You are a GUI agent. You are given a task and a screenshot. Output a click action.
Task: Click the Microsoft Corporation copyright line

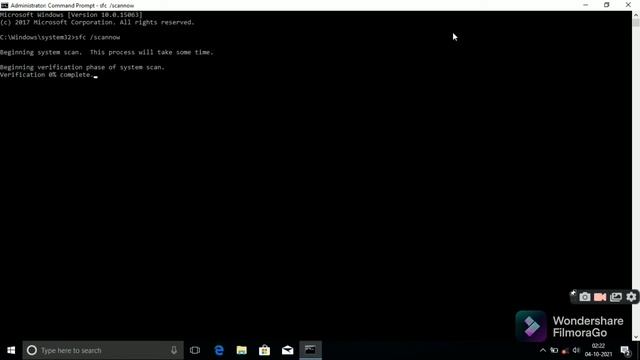pos(97,22)
